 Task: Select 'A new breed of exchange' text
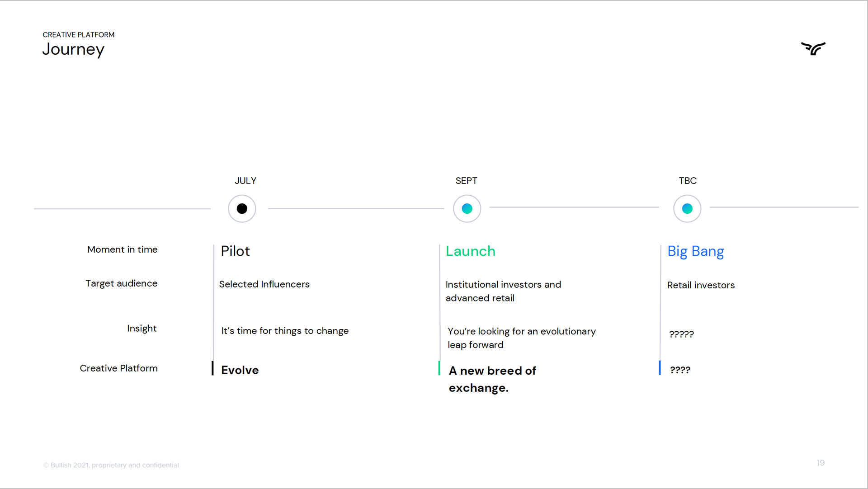(492, 379)
